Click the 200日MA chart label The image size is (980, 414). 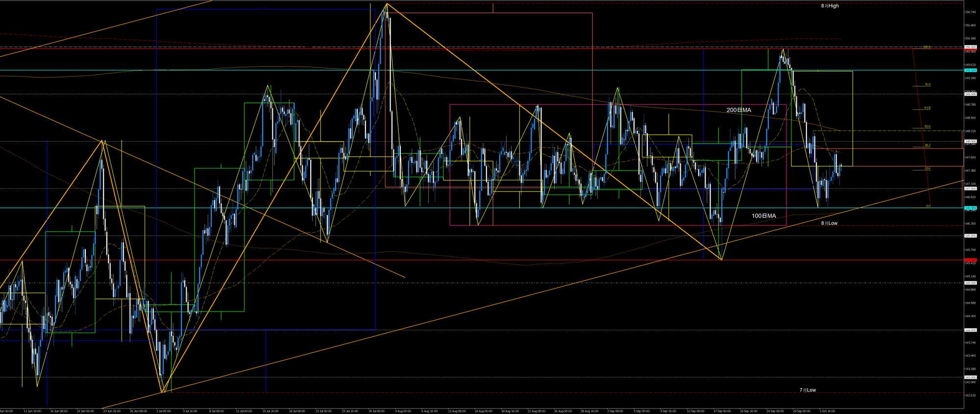738,110
